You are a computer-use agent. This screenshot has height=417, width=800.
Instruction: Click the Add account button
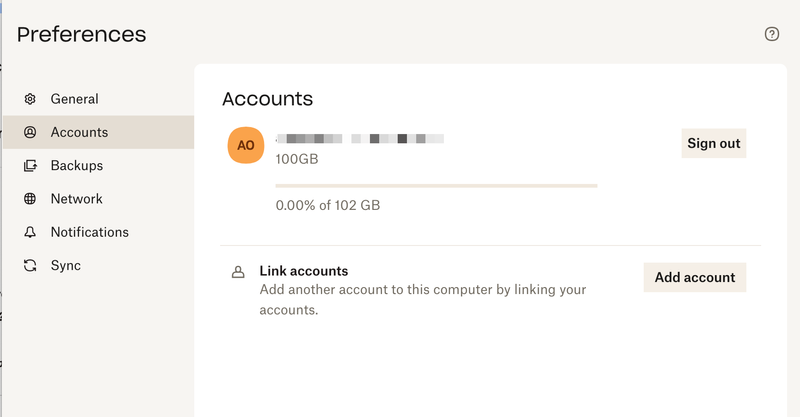694,277
